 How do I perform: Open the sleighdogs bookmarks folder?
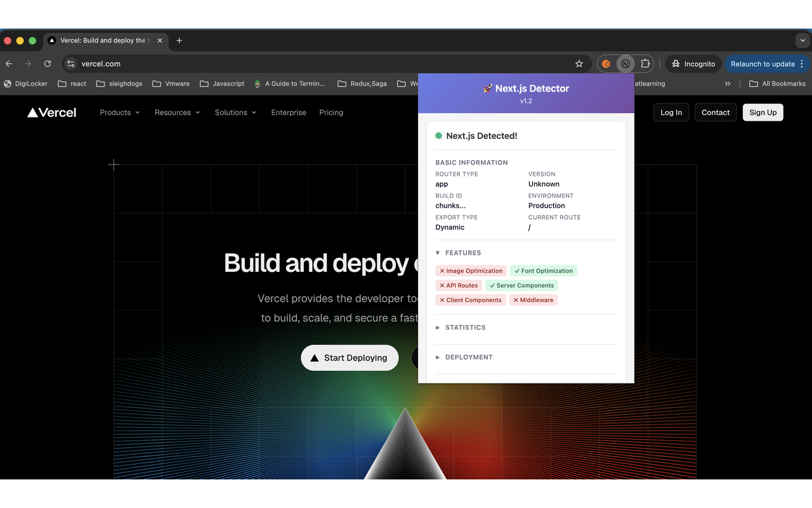(119, 83)
